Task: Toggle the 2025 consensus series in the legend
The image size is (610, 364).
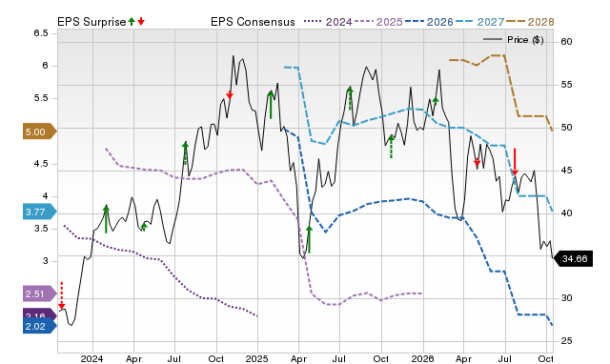Action: pos(378,22)
